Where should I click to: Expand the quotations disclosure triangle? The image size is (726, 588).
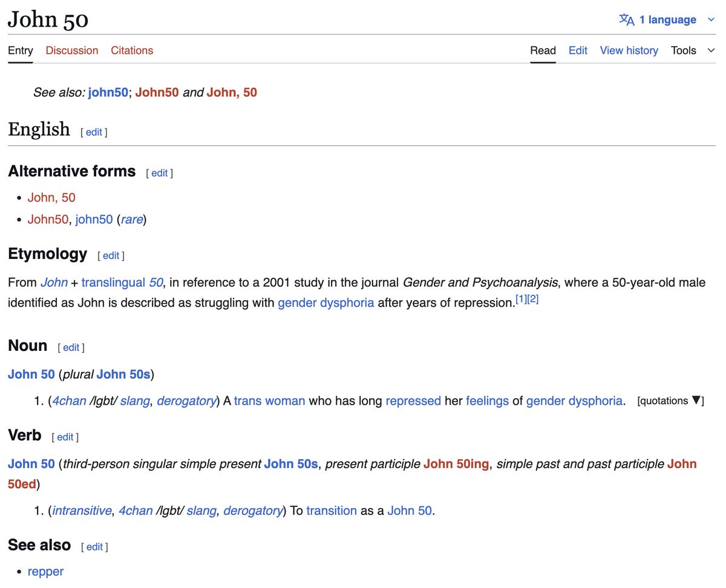click(x=696, y=400)
